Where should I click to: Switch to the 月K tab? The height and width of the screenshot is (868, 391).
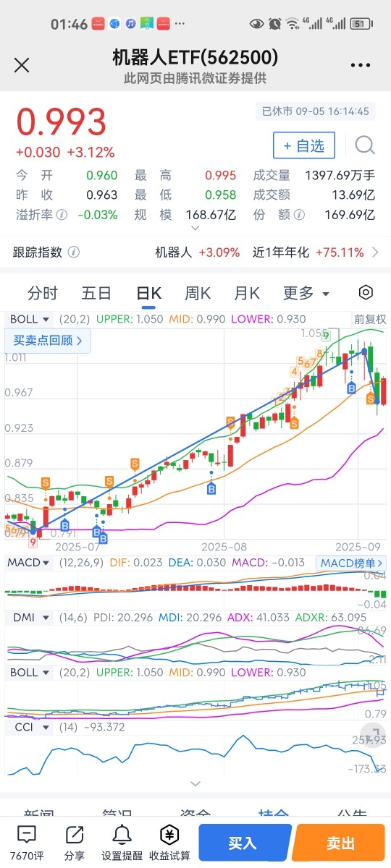point(246,293)
